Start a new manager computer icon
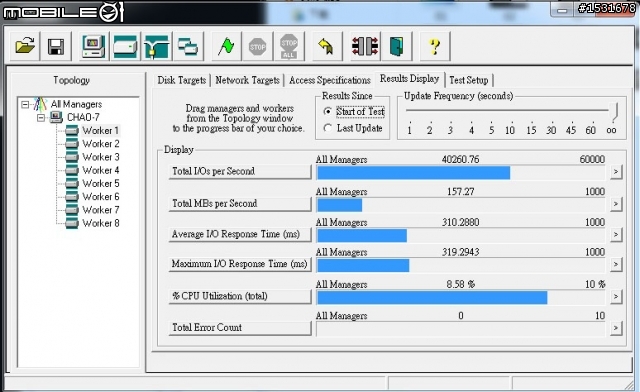This screenshot has height=392, width=640. [x=93, y=46]
